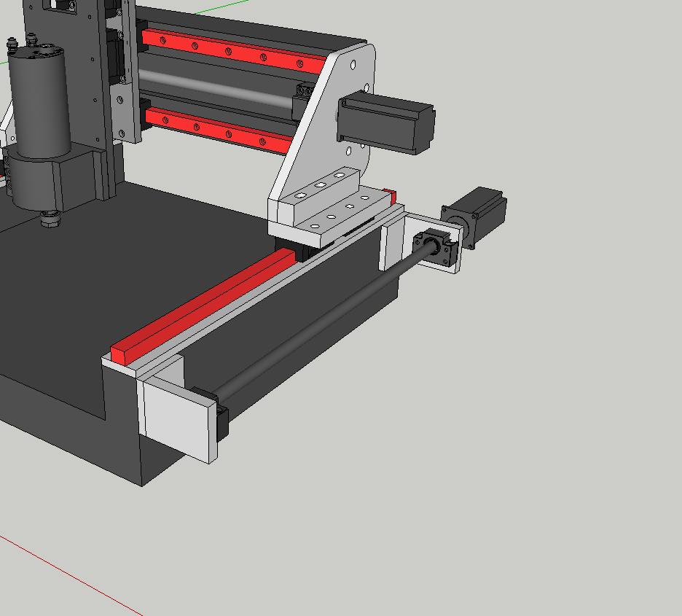682x616 pixels.
Task: Click the red axis line
Action: [x=73, y=576]
